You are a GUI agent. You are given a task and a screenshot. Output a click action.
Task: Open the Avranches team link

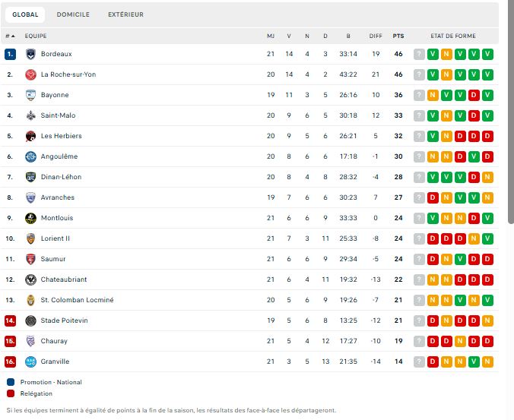[58, 197]
